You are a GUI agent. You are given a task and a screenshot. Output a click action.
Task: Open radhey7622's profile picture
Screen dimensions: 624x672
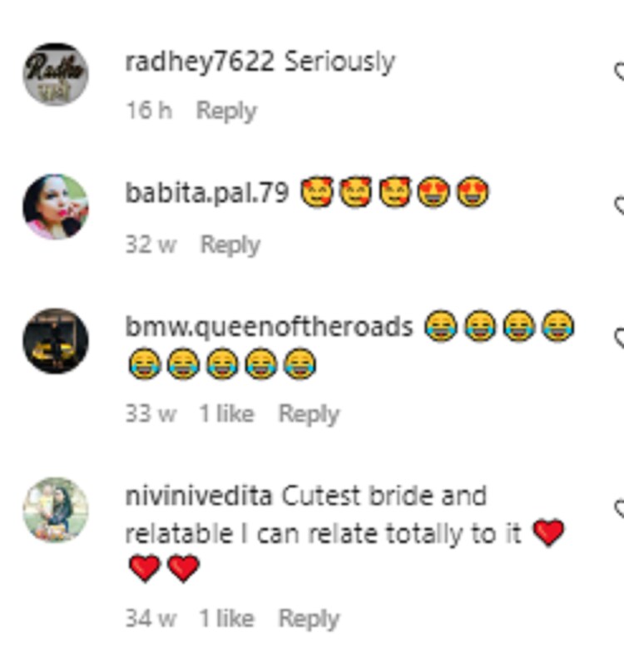point(56,74)
